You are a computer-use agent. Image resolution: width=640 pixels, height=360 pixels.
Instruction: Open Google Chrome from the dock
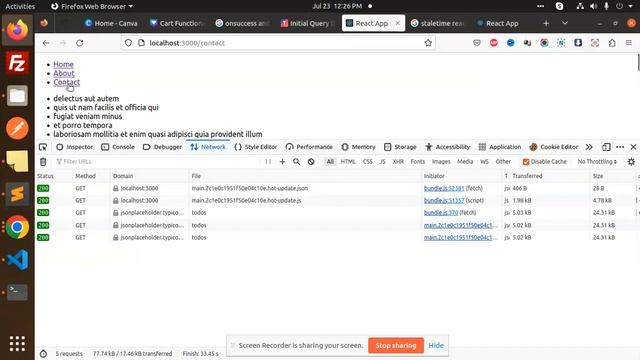click(x=17, y=227)
